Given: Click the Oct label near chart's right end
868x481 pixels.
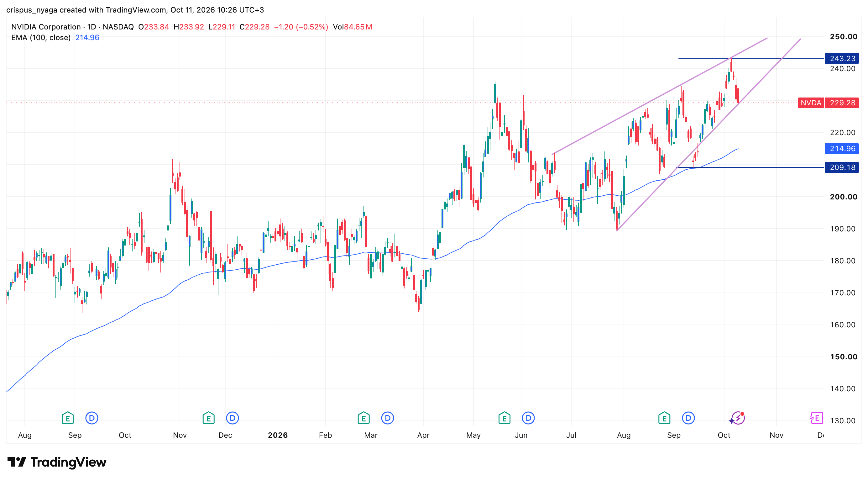Looking at the screenshot, I should click(x=724, y=435).
